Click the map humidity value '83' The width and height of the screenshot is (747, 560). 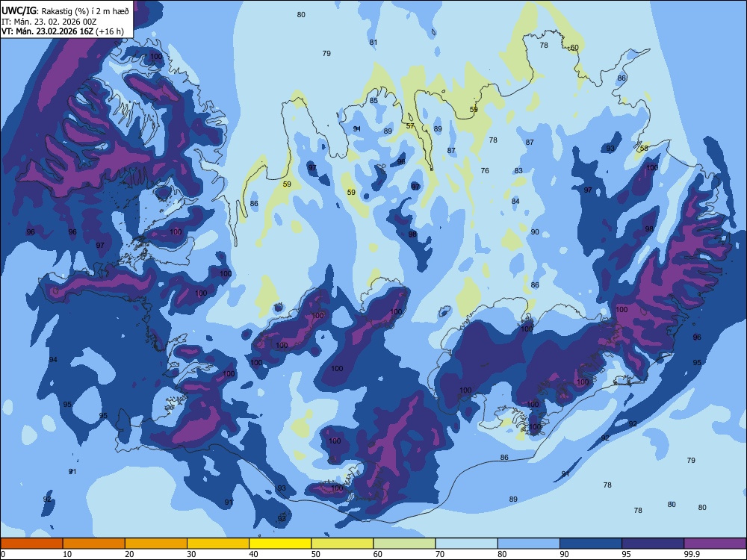[x=519, y=170]
